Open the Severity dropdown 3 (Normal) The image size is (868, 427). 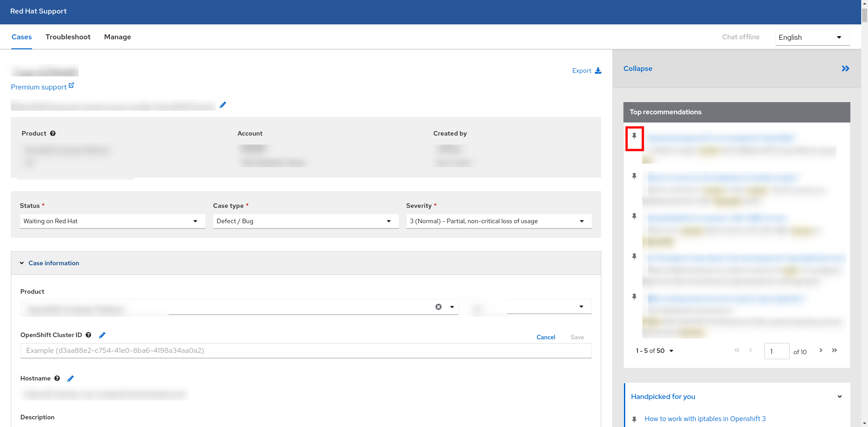tap(499, 221)
